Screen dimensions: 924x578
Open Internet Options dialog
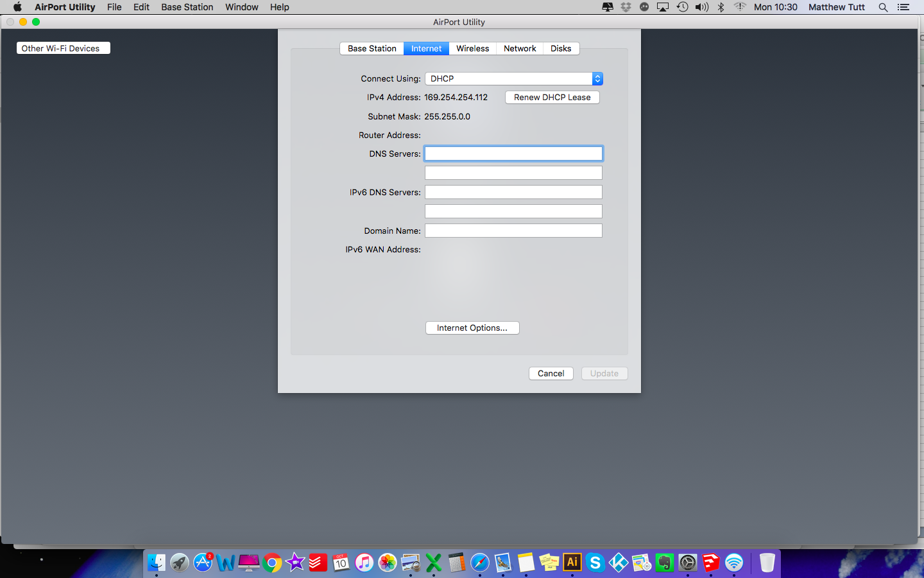(472, 328)
